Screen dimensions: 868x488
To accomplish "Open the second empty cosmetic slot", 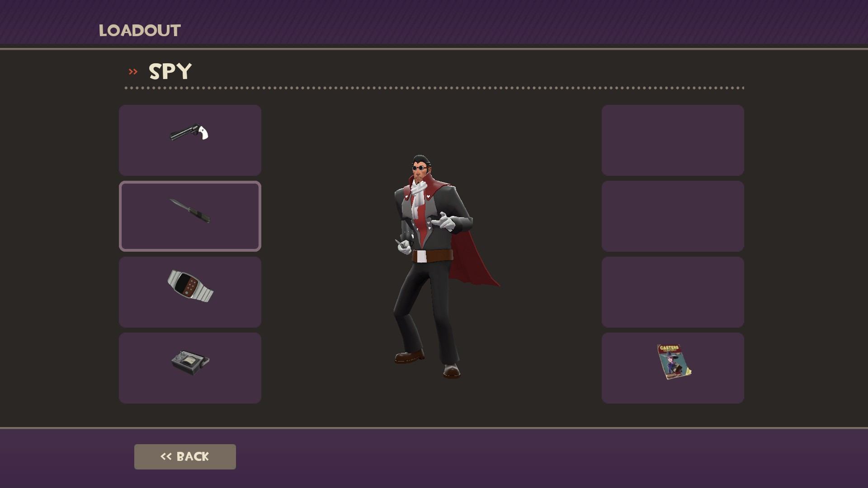I will coord(673,216).
